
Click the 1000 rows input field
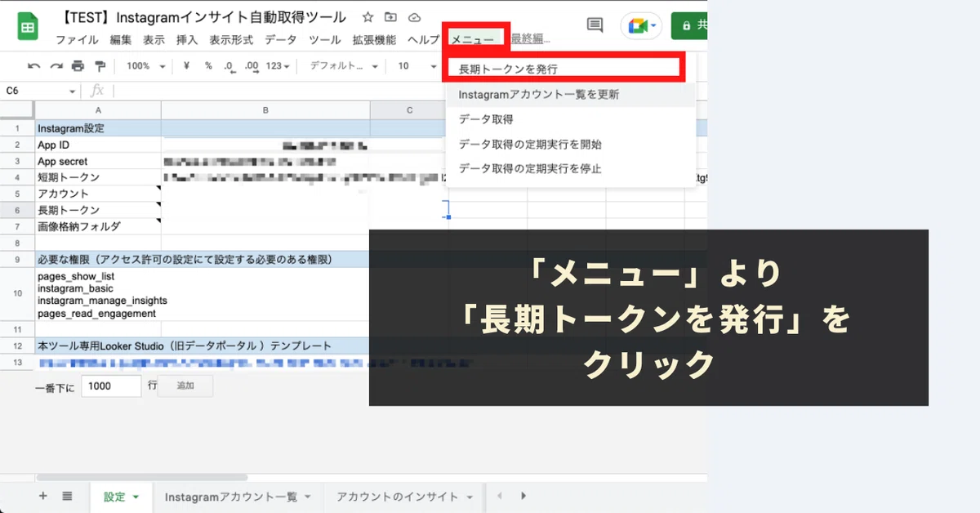(x=111, y=386)
